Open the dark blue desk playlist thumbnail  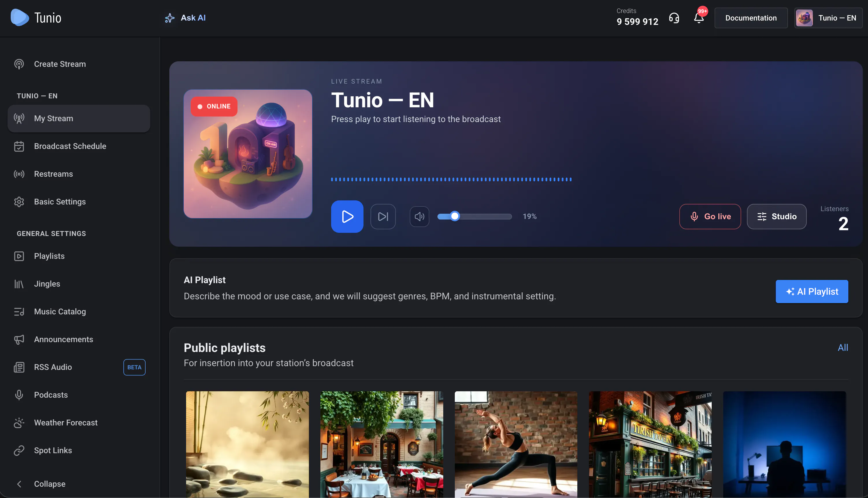[784, 444]
